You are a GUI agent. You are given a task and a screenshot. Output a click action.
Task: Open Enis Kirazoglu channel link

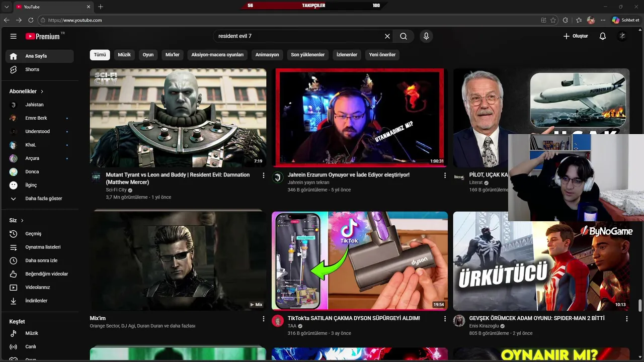(x=484, y=326)
